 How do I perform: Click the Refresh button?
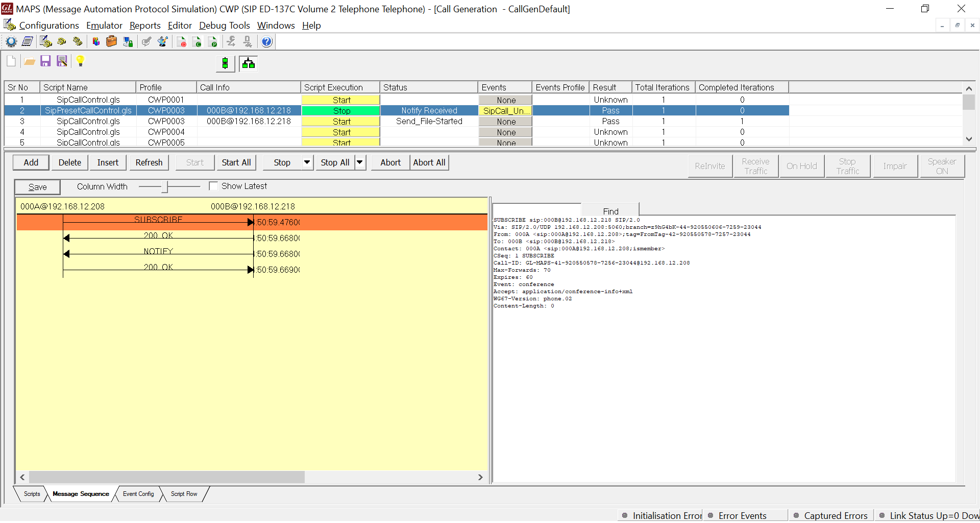[149, 162]
